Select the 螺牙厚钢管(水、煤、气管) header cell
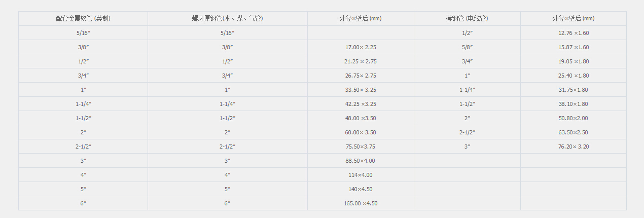The width and height of the screenshot is (644, 218). pyautogui.click(x=228, y=19)
